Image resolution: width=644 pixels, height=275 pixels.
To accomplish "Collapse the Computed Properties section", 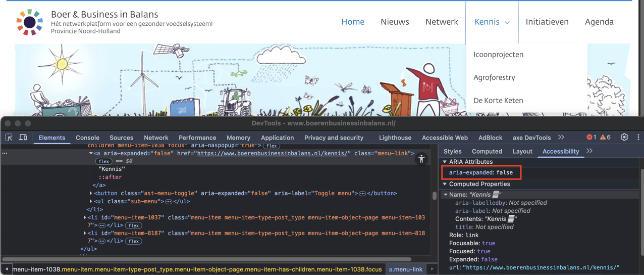I will 445,184.
